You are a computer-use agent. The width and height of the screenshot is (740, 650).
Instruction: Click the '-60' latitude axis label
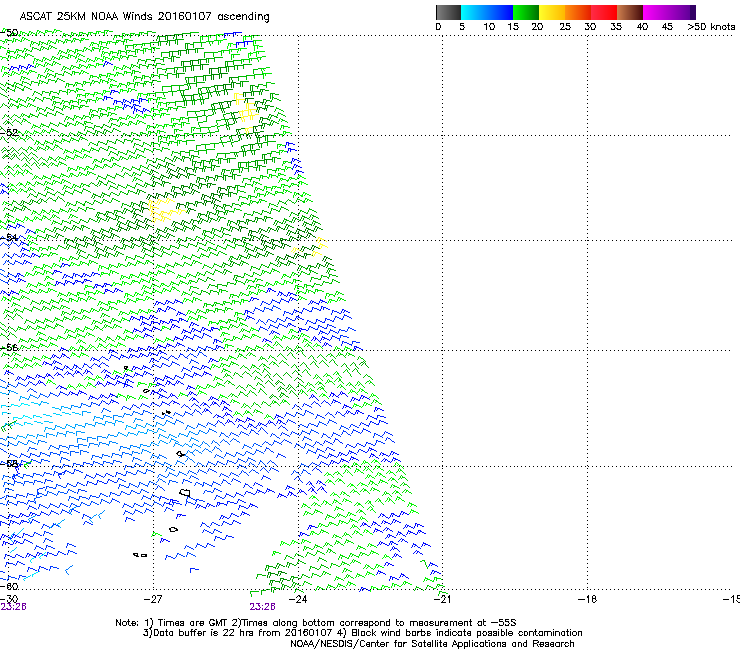pos(9,586)
